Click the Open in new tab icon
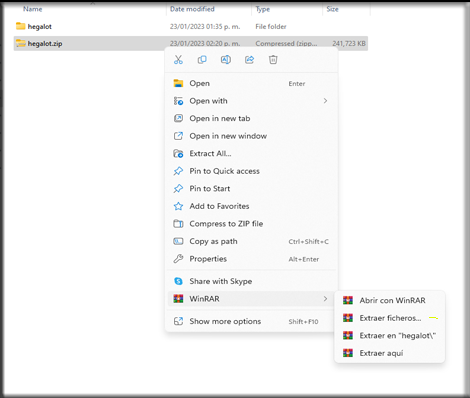This screenshot has height=398, width=470. click(x=178, y=118)
